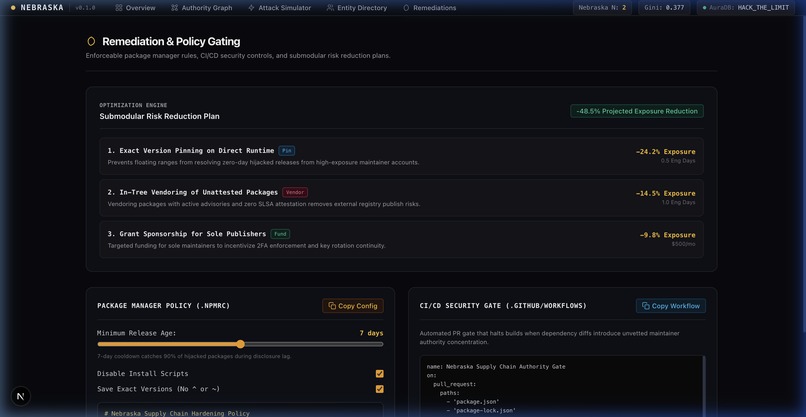Image resolution: width=806 pixels, height=417 pixels.
Task: Open the Overview tab
Action: coord(135,8)
